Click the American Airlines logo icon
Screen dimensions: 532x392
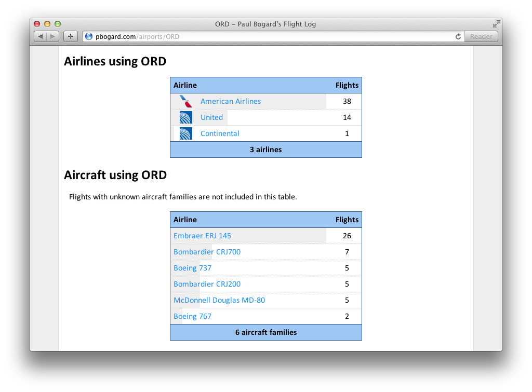[185, 101]
